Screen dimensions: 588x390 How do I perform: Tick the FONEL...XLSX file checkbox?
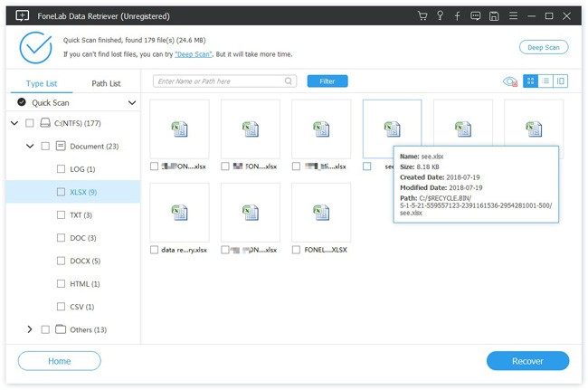[x=296, y=250]
